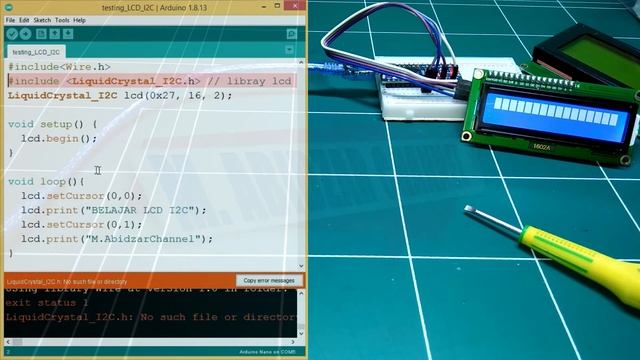
Task: Close the Arduino IDE window
Action: (295, 6)
